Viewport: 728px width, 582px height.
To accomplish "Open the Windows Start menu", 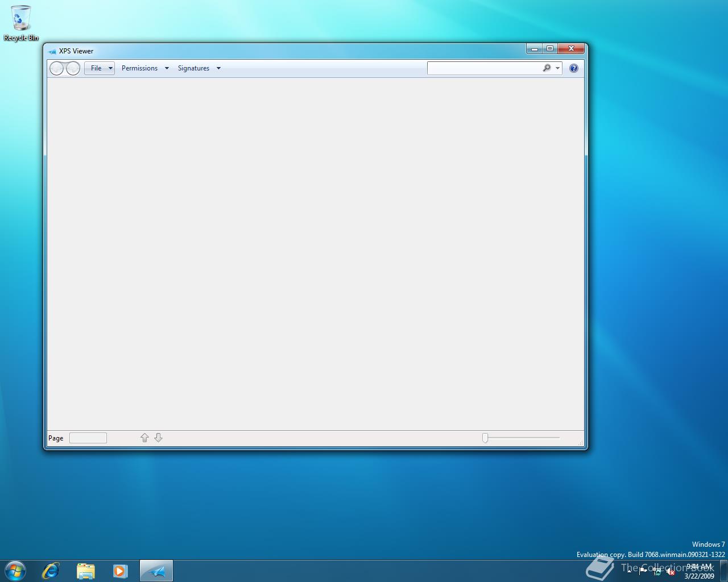I will pyautogui.click(x=15, y=571).
